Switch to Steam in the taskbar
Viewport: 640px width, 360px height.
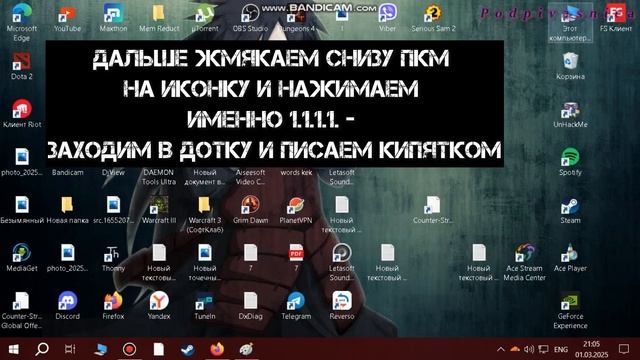(x=188, y=349)
